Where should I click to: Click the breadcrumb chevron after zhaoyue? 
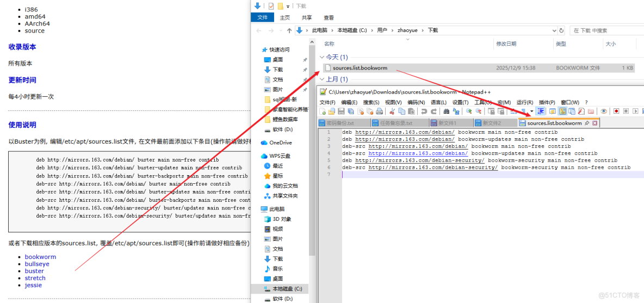424,30
